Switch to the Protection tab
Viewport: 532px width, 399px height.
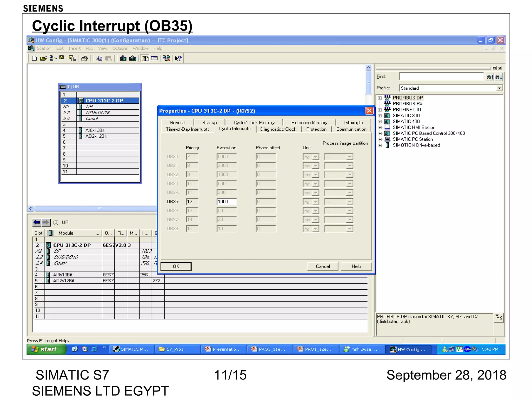pyautogui.click(x=316, y=129)
